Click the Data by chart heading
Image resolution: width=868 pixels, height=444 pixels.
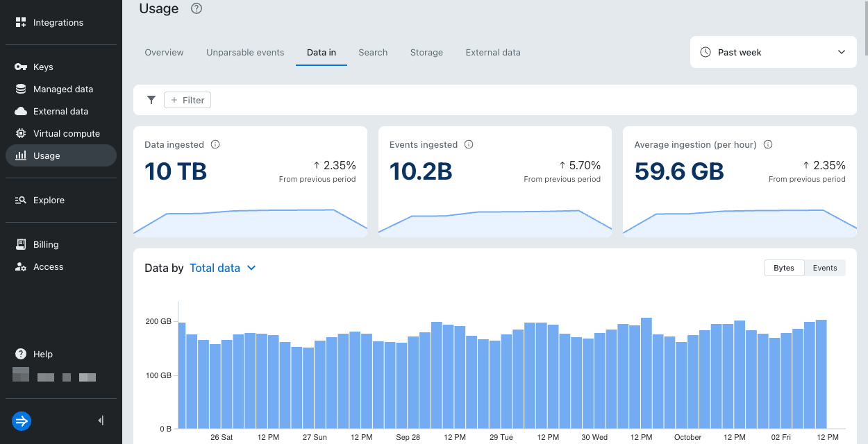pyautogui.click(x=164, y=268)
